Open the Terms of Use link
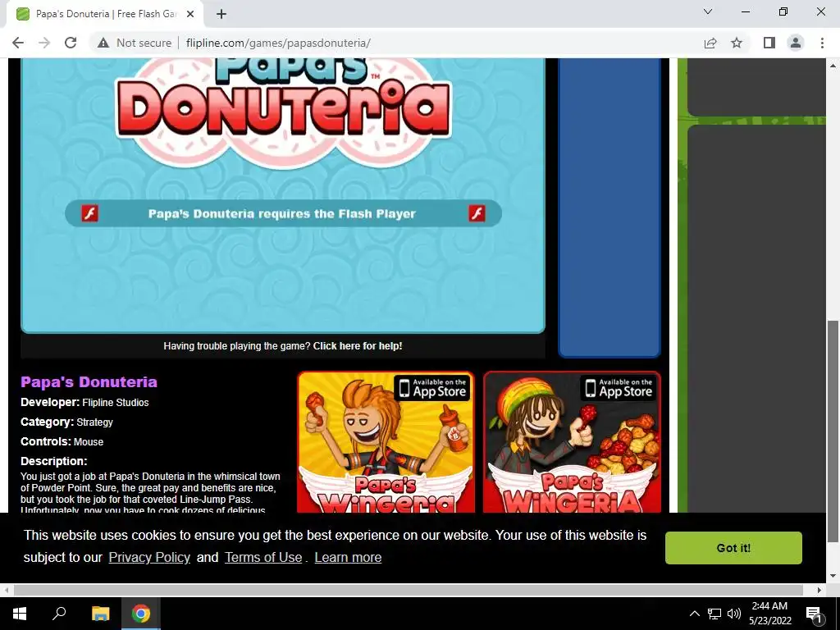840x630 pixels. (x=263, y=557)
